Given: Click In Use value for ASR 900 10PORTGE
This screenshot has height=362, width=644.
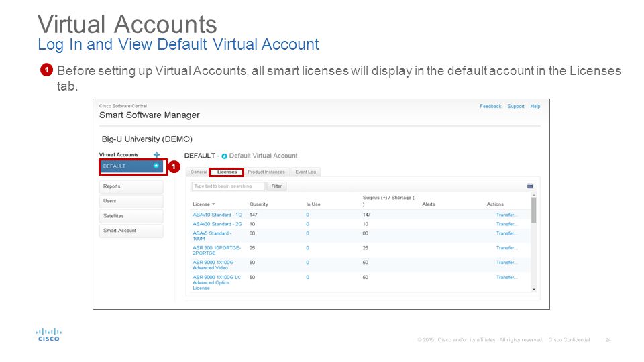Looking at the screenshot, I should (x=308, y=248).
